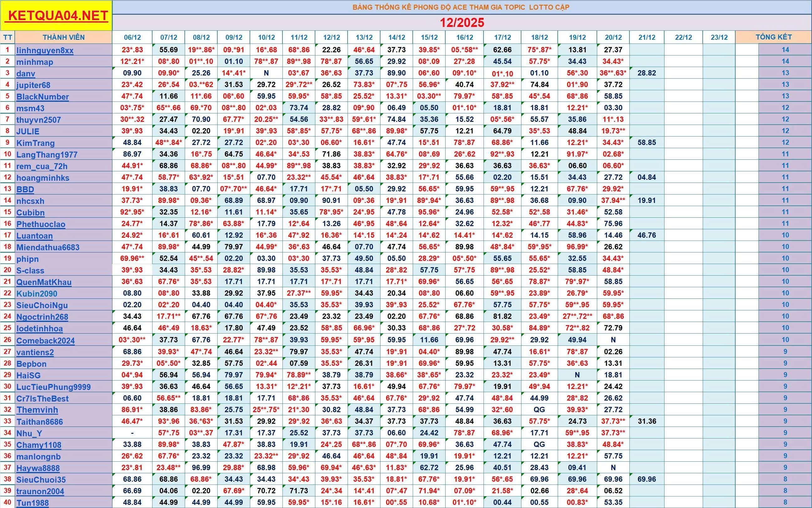Open linhnguyen8xx member profile link
The height and width of the screenshot is (508, 812).
45,50
